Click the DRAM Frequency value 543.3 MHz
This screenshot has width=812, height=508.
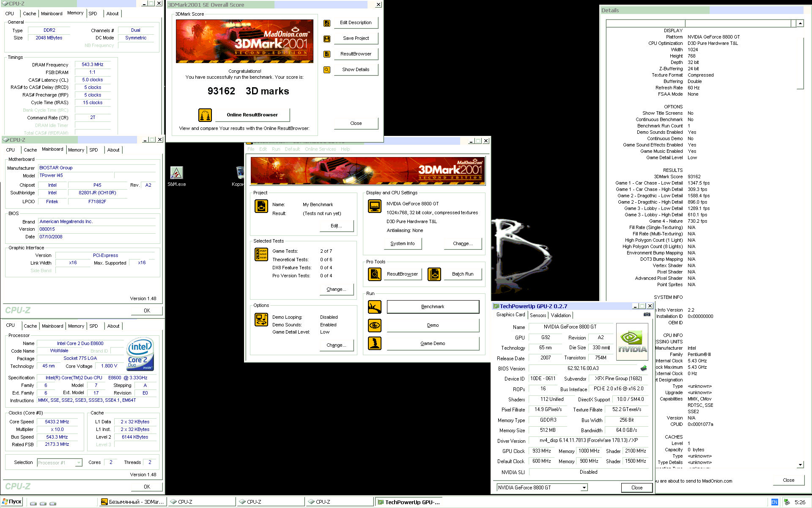coord(93,64)
